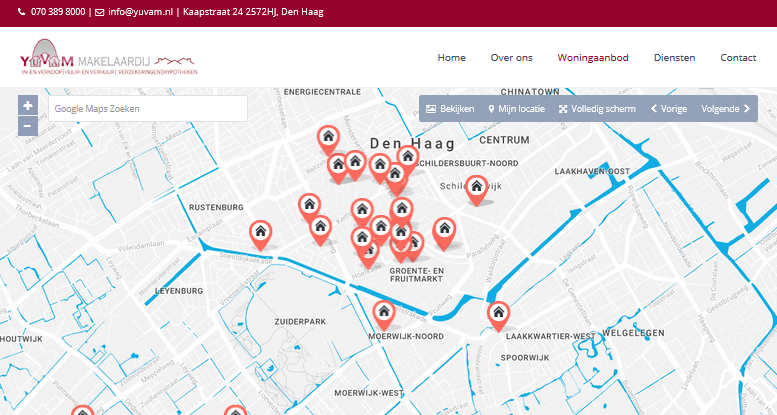Open the Diensten menu item
Screen dimensions: 777x415
point(674,58)
